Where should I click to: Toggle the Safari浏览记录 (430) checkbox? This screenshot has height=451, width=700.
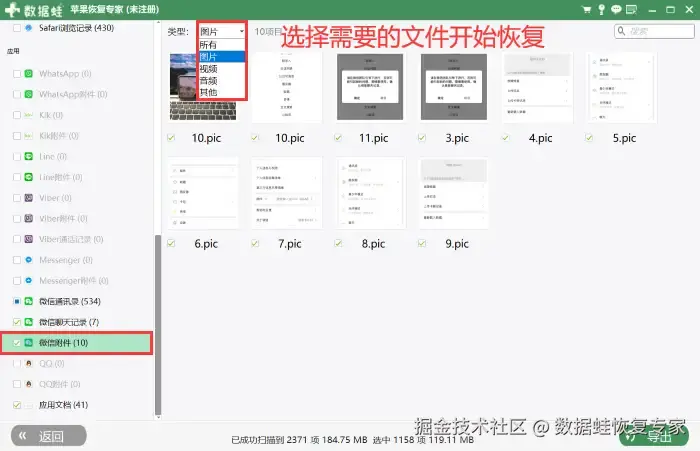pyautogui.click(x=17, y=28)
